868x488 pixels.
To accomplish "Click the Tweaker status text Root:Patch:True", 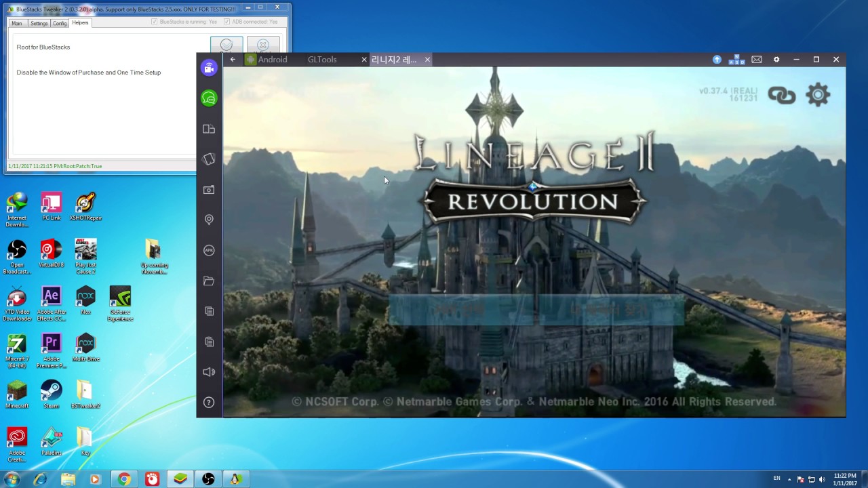I will [x=55, y=166].
